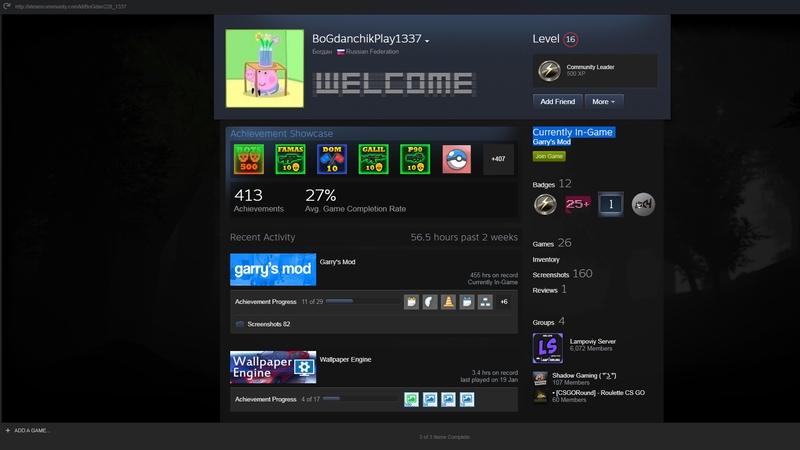Screen dimensions: 800x450
Task: Click the Peppa Pig profile avatar
Action: pos(265,68)
